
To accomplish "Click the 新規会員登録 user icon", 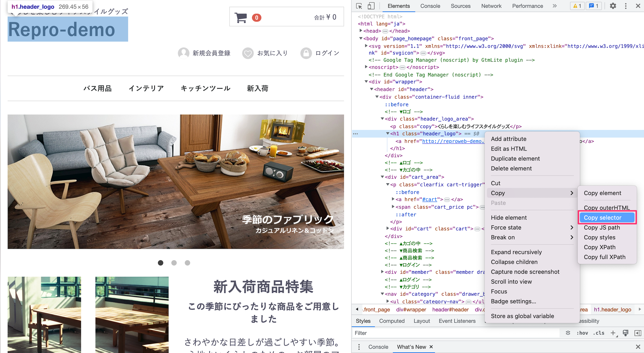I will (x=184, y=53).
